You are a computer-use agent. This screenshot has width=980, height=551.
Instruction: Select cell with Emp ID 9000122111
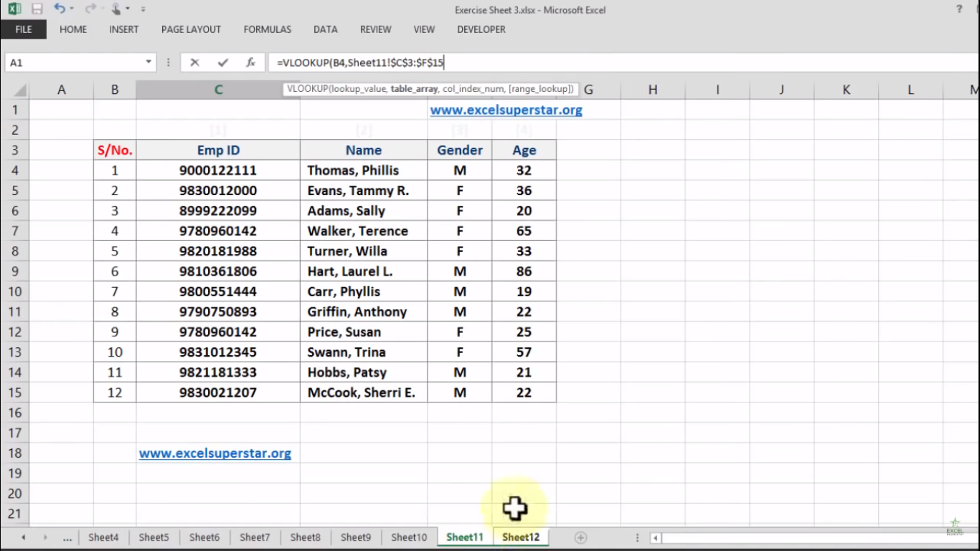click(x=218, y=171)
